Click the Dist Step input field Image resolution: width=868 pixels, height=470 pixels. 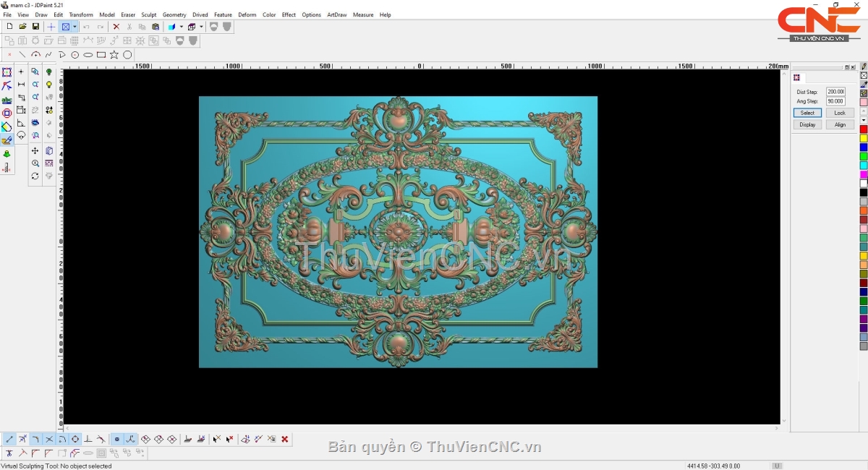(x=835, y=92)
